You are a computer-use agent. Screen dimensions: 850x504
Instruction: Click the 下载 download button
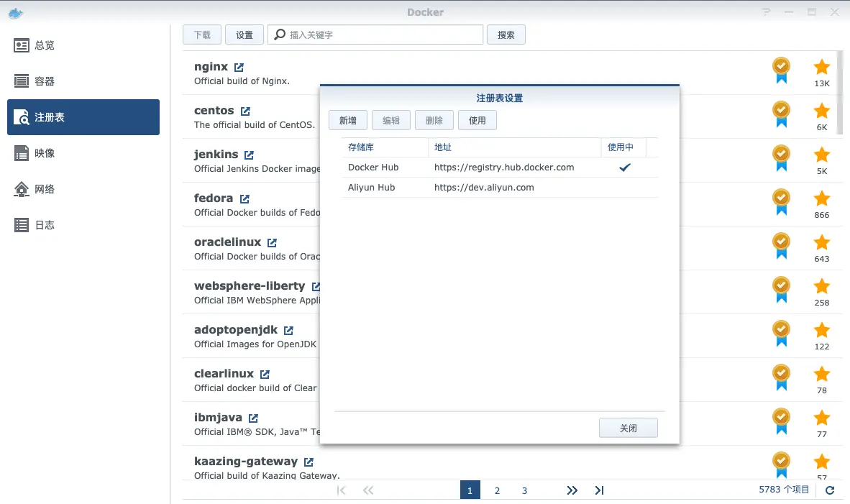click(202, 35)
